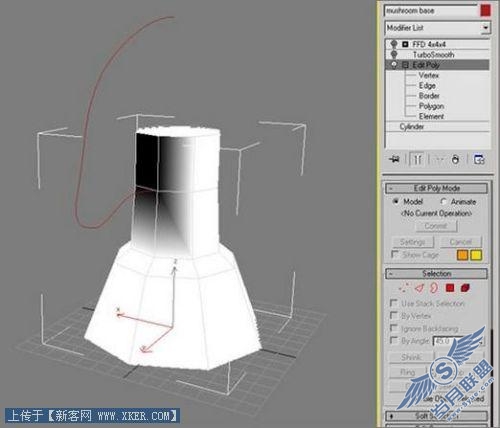
Task: Toggle TurboSmooth modifier lightbulb
Action: 394,54
